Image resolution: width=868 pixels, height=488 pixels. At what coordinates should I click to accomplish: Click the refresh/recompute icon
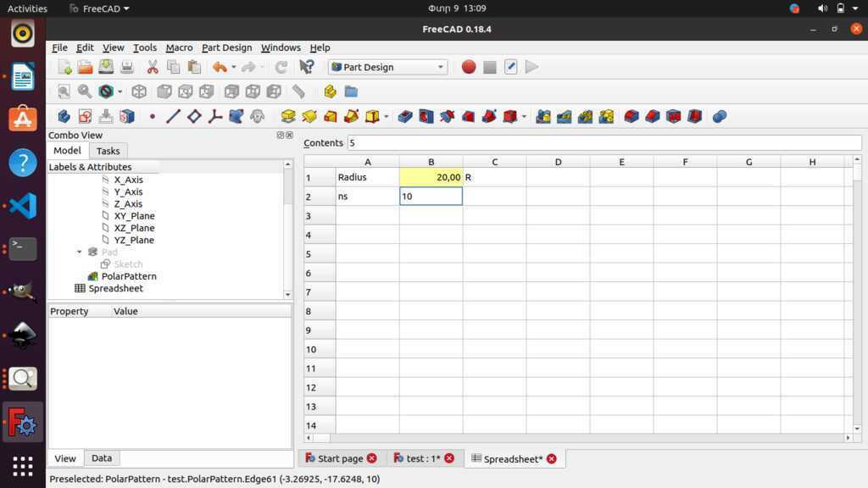click(x=281, y=67)
